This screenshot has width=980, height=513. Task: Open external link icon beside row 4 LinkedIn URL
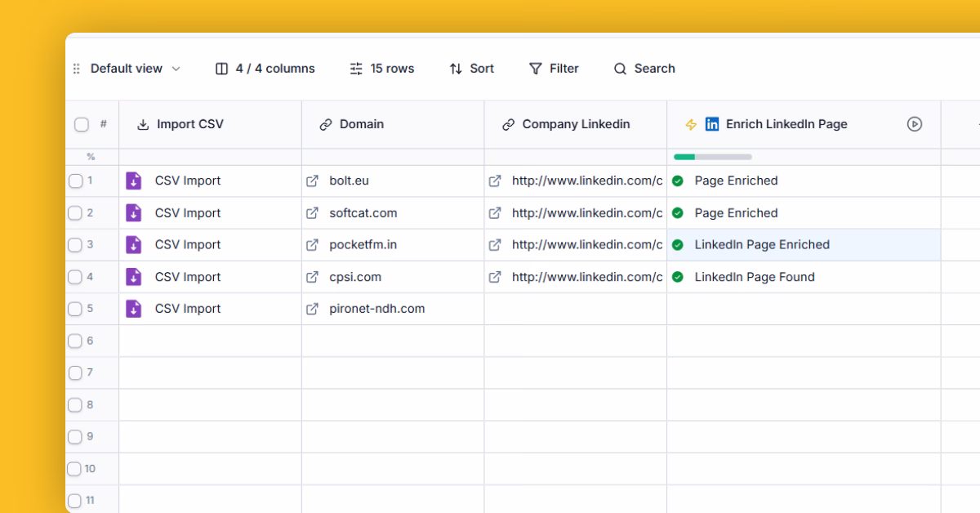click(x=495, y=277)
